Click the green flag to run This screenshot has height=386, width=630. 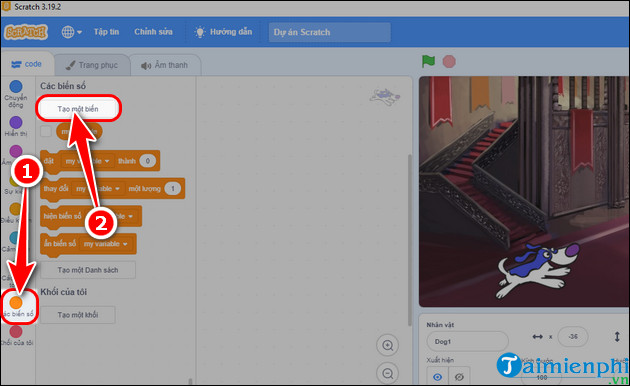click(428, 61)
